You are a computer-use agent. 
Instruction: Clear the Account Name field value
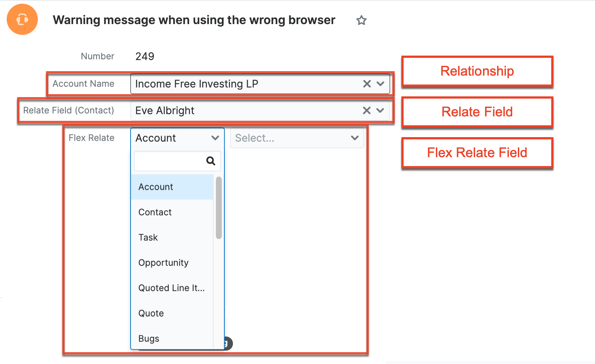click(367, 84)
